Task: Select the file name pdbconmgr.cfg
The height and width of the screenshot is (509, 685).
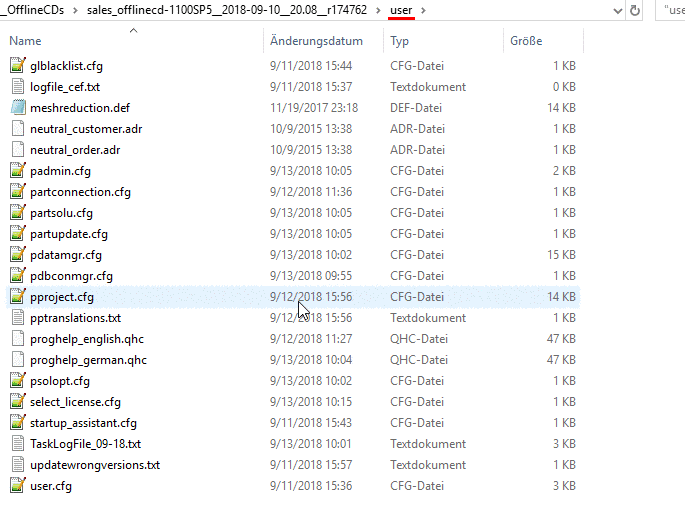Action: click(71, 276)
